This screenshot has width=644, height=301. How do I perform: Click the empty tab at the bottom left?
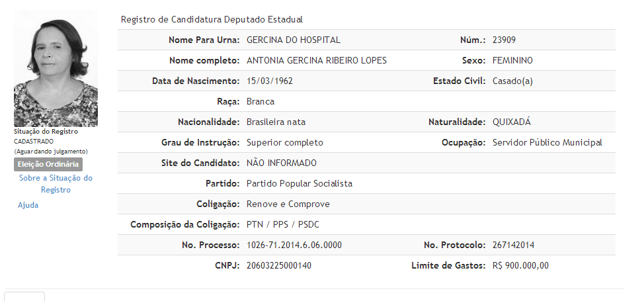pyautogui.click(x=24, y=296)
